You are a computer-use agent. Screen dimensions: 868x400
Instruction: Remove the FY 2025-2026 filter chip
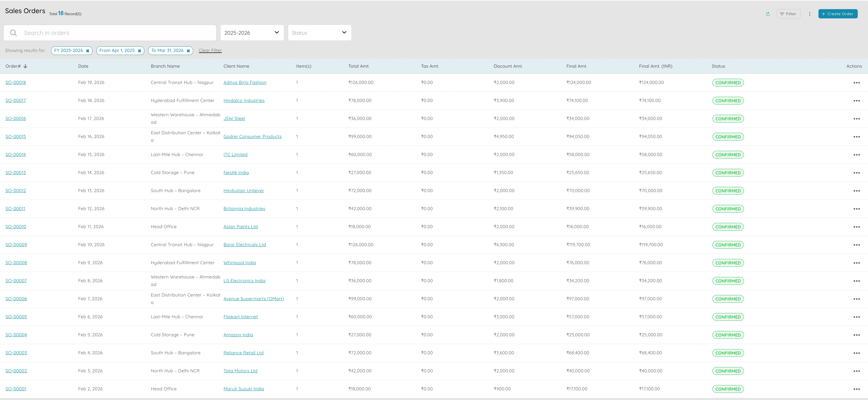coord(88,51)
